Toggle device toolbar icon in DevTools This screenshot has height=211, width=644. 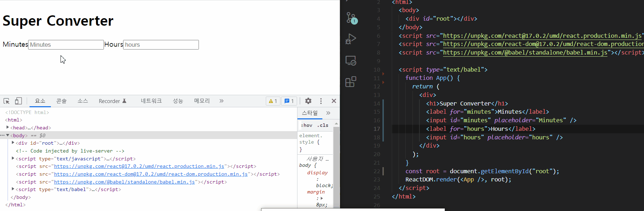click(19, 101)
